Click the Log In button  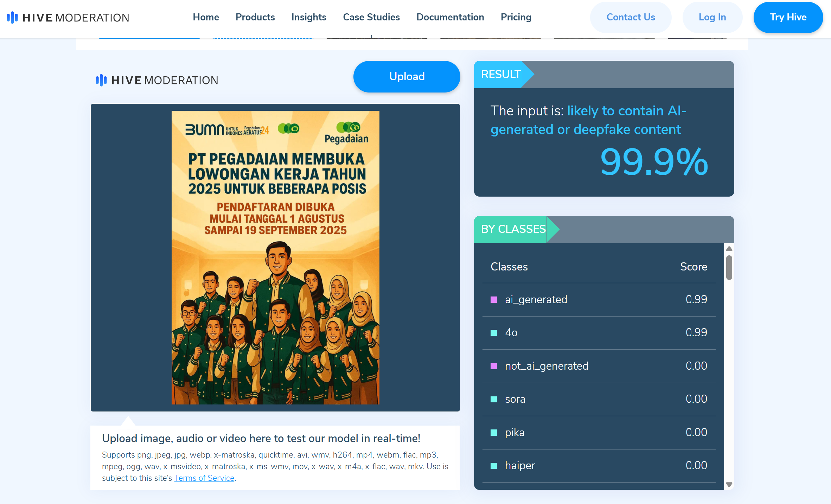(712, 17)
